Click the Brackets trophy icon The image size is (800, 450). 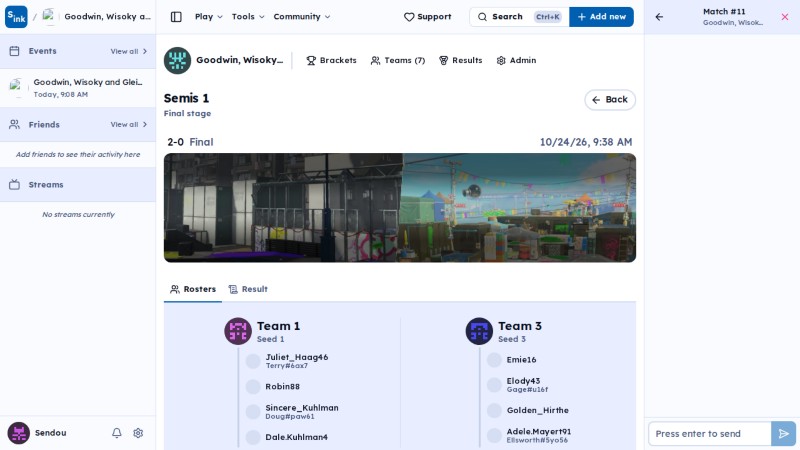(x=311, y=60)
